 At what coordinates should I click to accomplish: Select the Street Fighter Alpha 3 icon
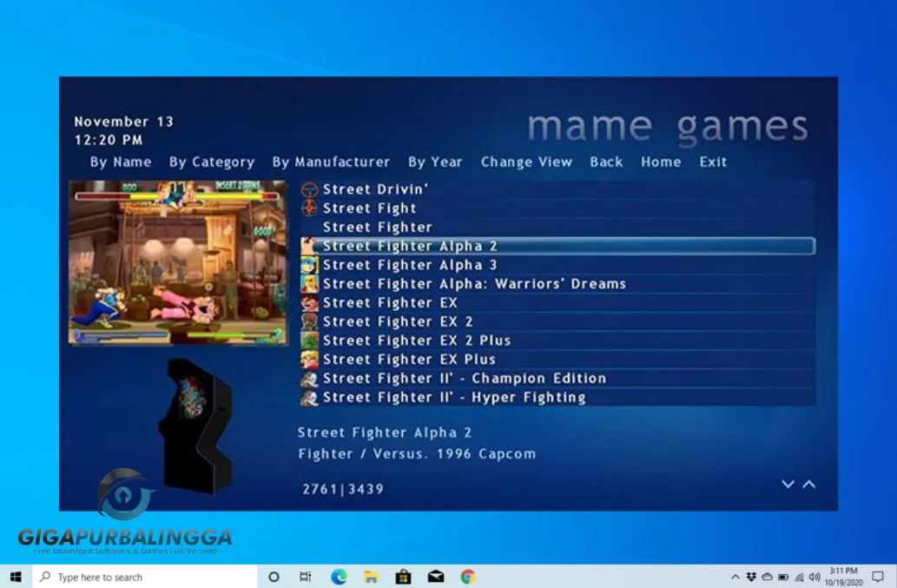click(x=309, y=265)
